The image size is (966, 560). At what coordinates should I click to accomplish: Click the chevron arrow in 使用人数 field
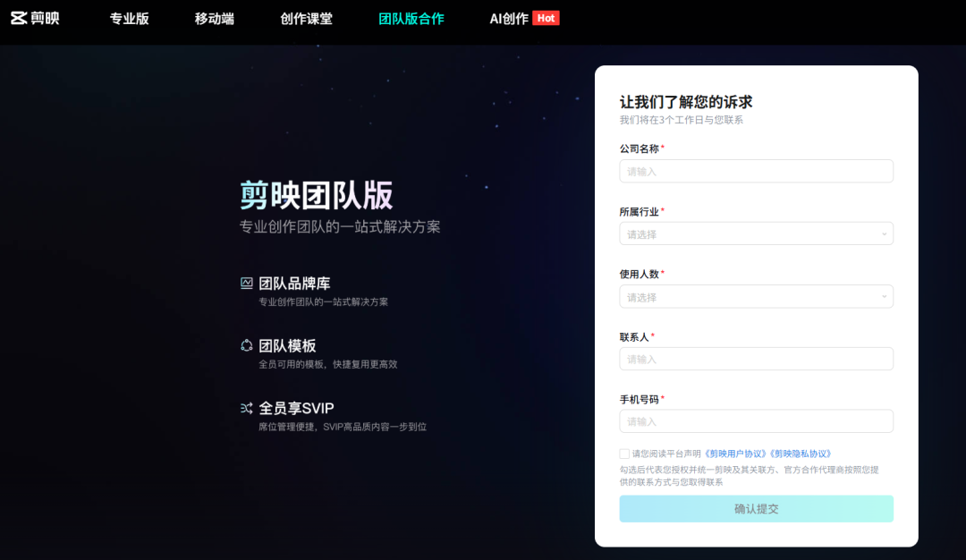coord(884,297)
